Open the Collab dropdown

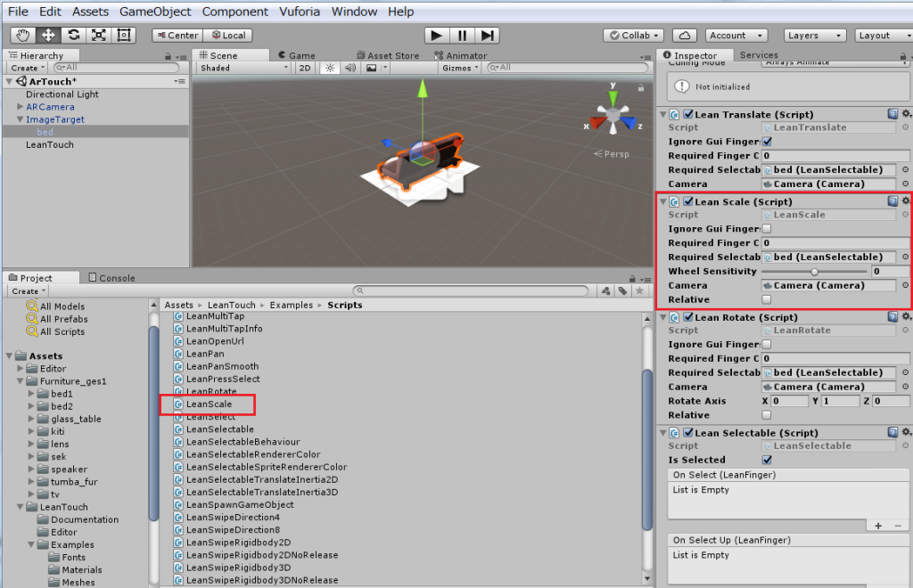tap(634, 36)
